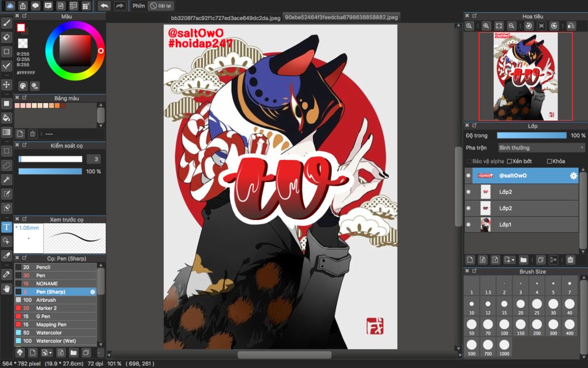
Task: Rotate canvas left in Navigator
Action: (x=529, y=26)
